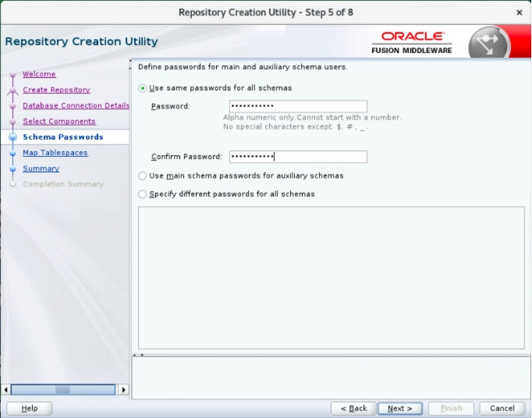Click the horizontal scrollbar thumb in navigation pane

[x=62, y=389]
